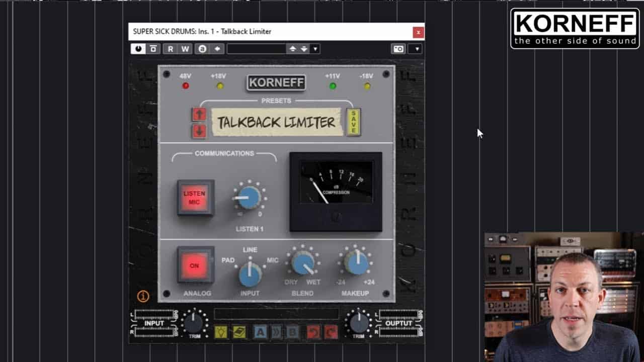
Task: Click the green +11V indicator light
Action: 333,86
